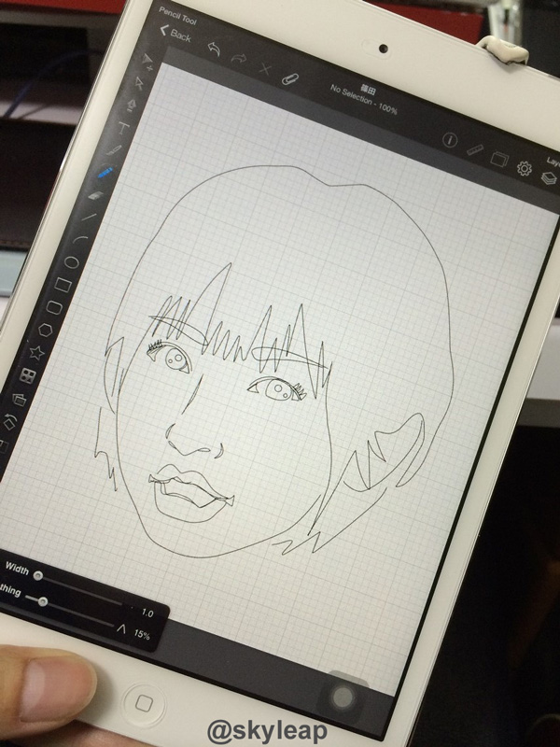Select the Eraser tool

[x=96, y=195]
